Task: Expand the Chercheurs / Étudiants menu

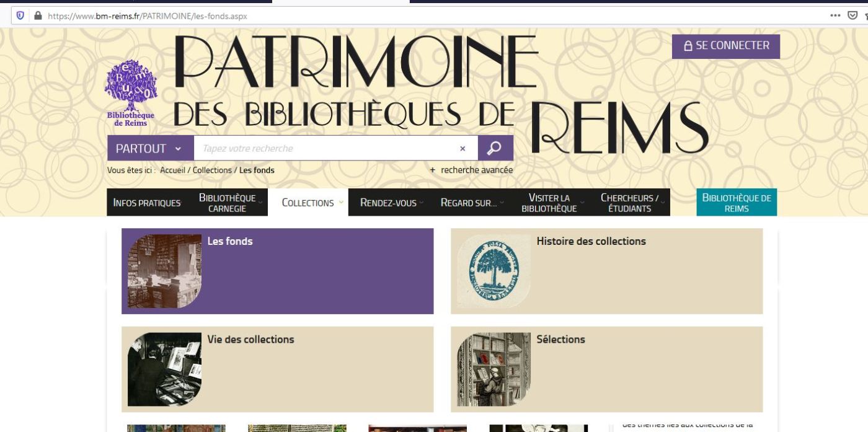Action: 629,203
